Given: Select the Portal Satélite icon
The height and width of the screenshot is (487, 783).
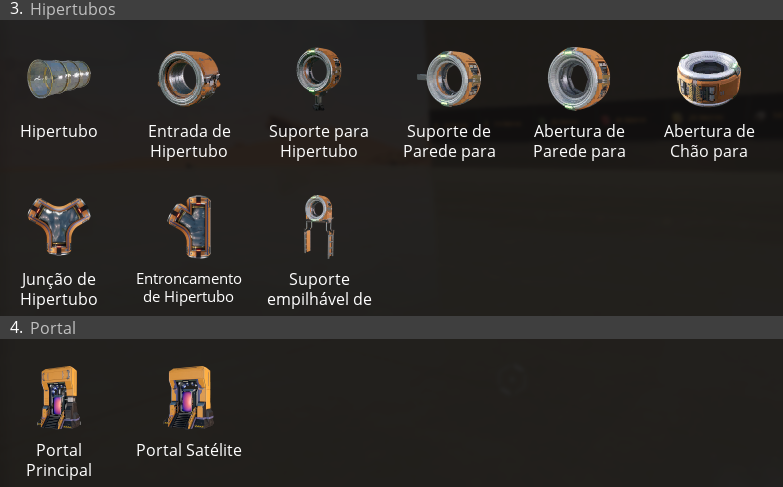Looking at the screenshot, I should 189,396.
